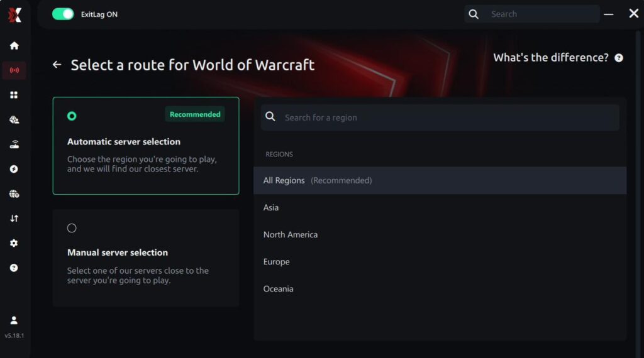
Task: Open the lightning bolt boost icon
Action: pos(14,169)
